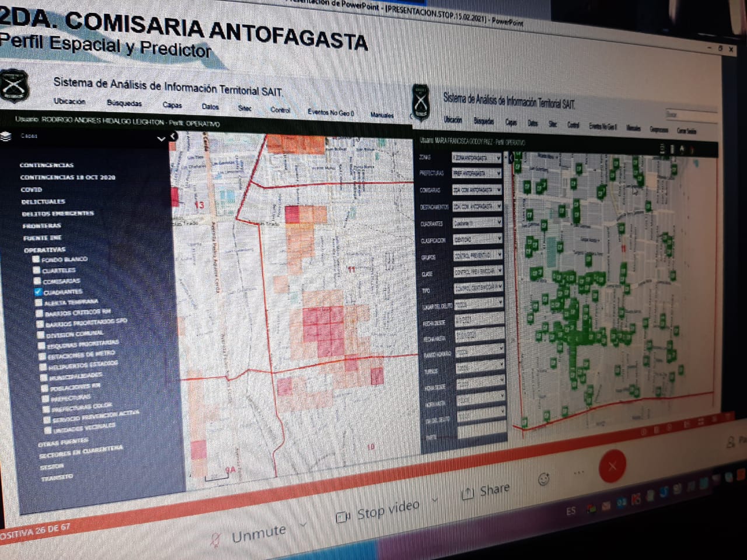Enable the Barrios Criticos RM checkbox

[x=40, y=313]
